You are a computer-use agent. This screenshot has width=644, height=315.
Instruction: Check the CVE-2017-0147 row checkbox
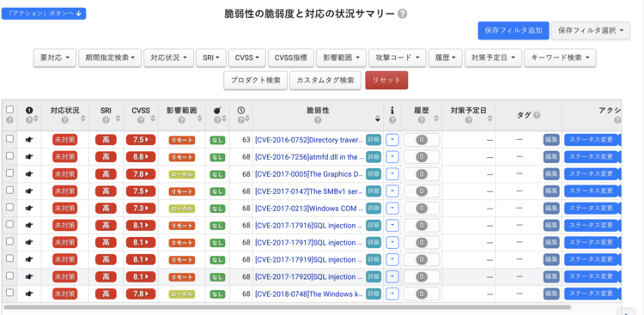pos(9,191)
